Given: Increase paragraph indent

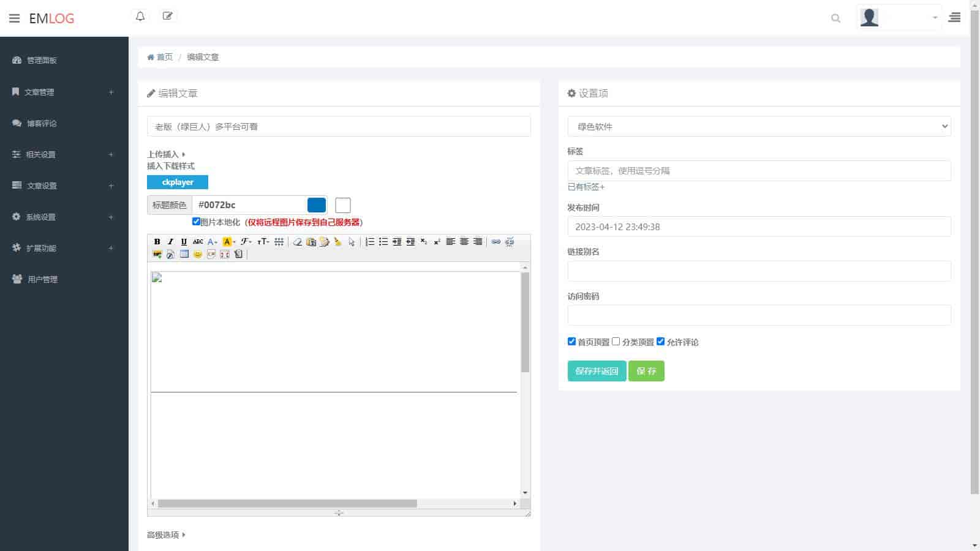Looking at the screenshot, I should (397, 242).
